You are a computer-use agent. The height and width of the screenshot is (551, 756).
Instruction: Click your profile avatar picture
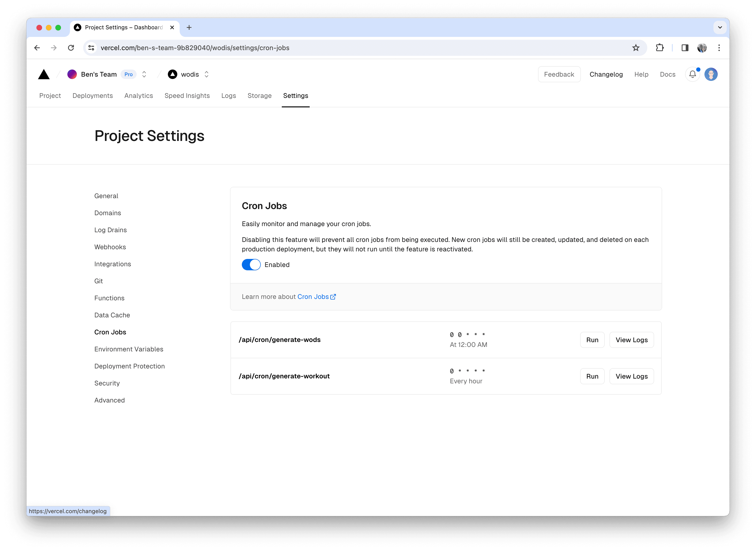point(711,74)
